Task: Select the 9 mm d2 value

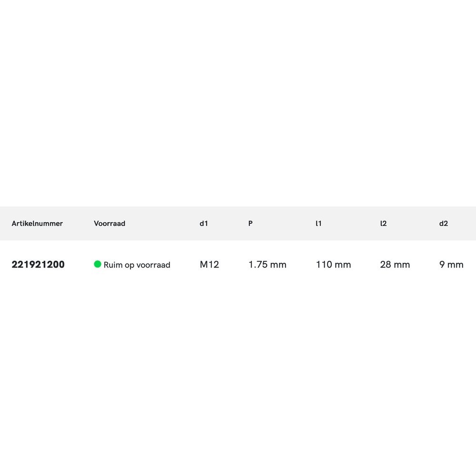Action: (x=451, y=265)
